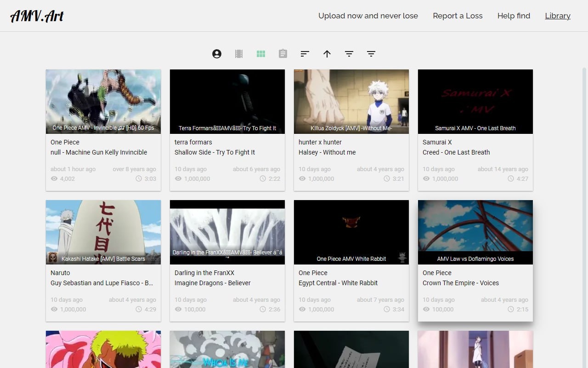Viewport: 588px width, 368px height.
Task: Click the eye icon on White Rabbit card
Action: click(302, 309)
